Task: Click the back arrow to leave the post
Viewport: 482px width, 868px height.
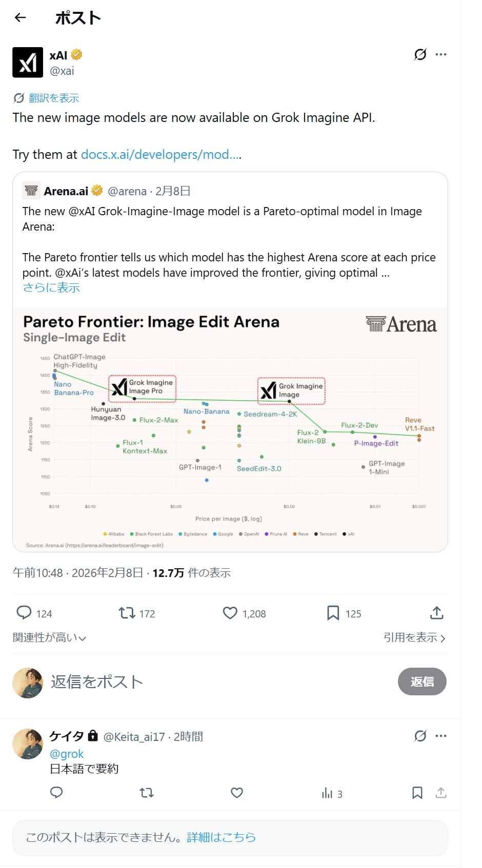Action: coord(19,17)
